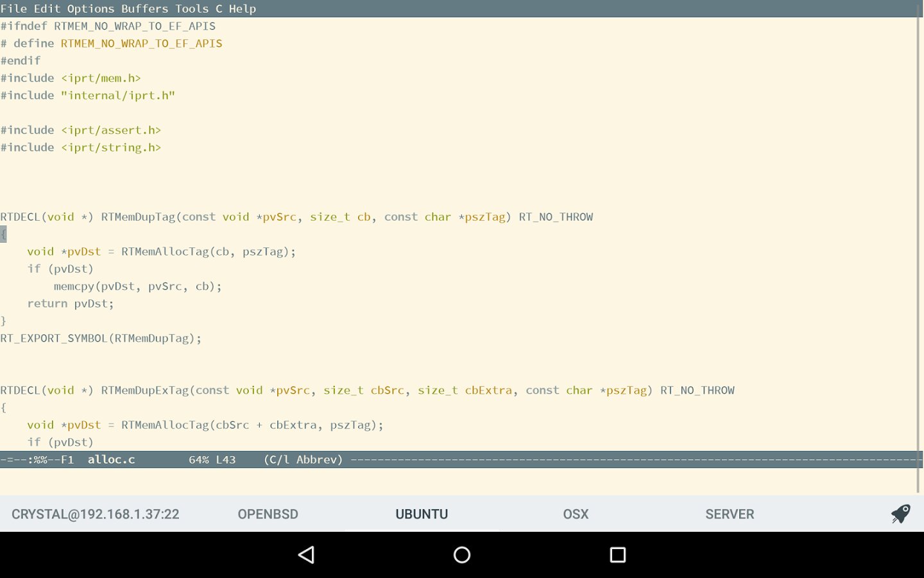This screenshot has height=578, width=924.
Task: Switch to the SERVER session tab
Action: pyautogui.click(x=730, y=514)
